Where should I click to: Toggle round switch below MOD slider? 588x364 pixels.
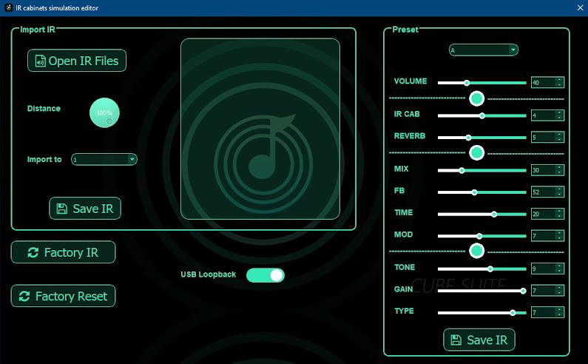pyautogui.click(x=476, y=251)
